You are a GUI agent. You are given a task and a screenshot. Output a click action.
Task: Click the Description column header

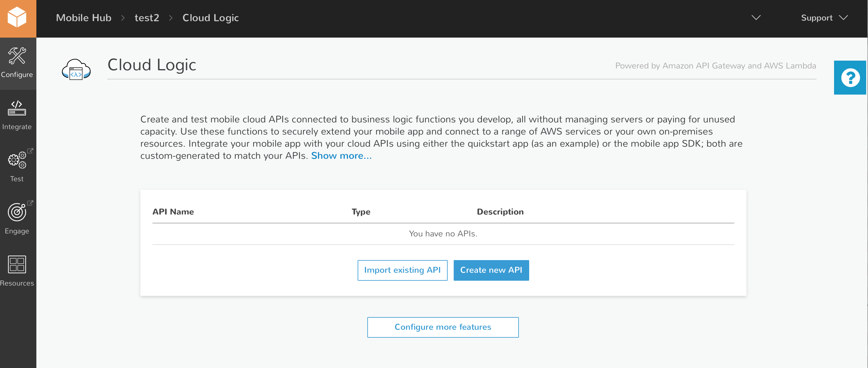click(500, 212)
